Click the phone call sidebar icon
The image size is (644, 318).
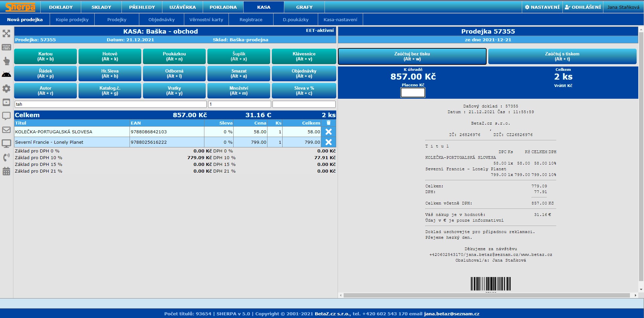[x=6, y=157]
